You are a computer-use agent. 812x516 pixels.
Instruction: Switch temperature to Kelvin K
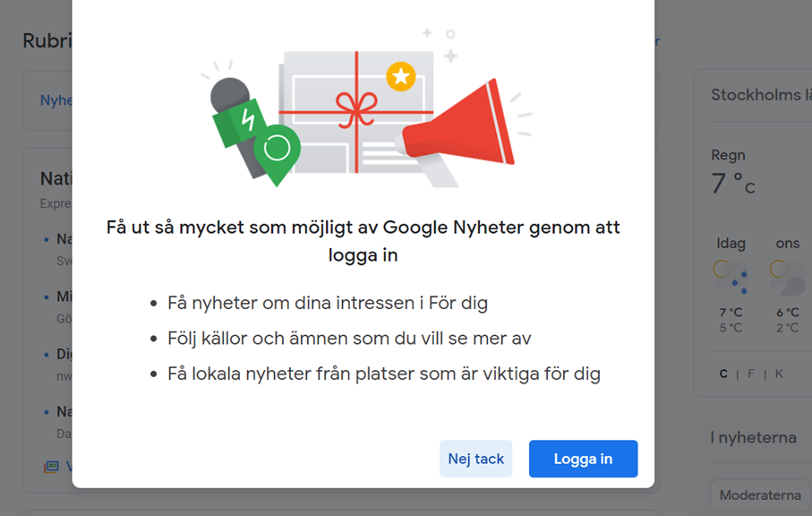[x=779, y=374]
